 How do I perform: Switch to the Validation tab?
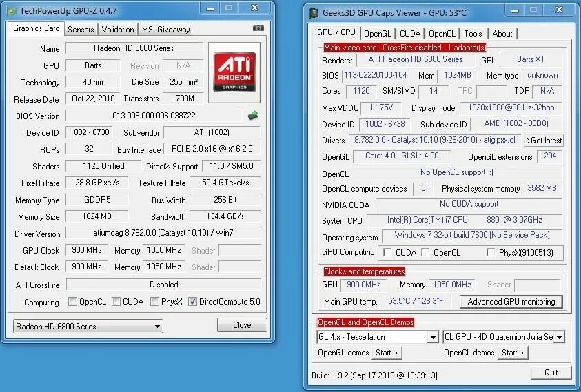pos(118,29)
